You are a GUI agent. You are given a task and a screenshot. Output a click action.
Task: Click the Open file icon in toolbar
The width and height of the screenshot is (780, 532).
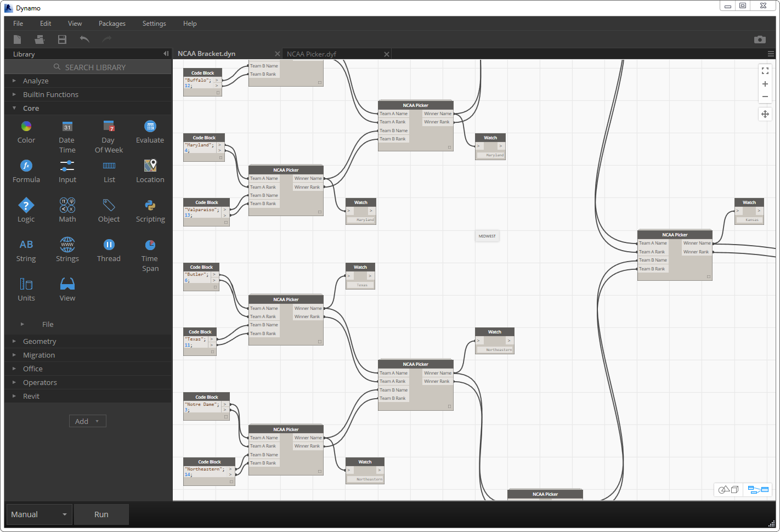coord(39,39)
